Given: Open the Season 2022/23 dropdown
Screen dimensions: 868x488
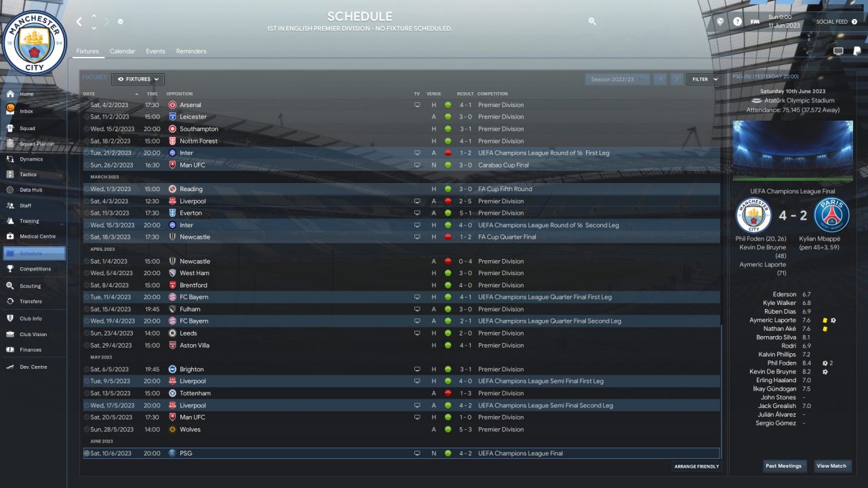Looking at the screenshot, I should point(617,79).
